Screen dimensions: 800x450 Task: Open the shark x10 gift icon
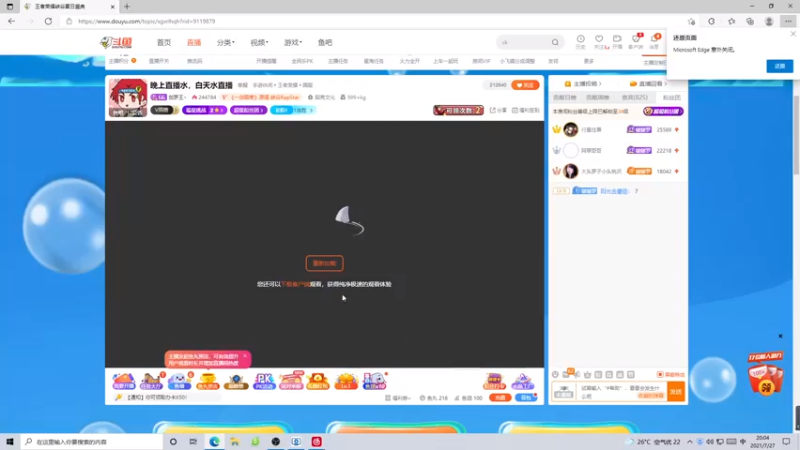pos(374,381)
